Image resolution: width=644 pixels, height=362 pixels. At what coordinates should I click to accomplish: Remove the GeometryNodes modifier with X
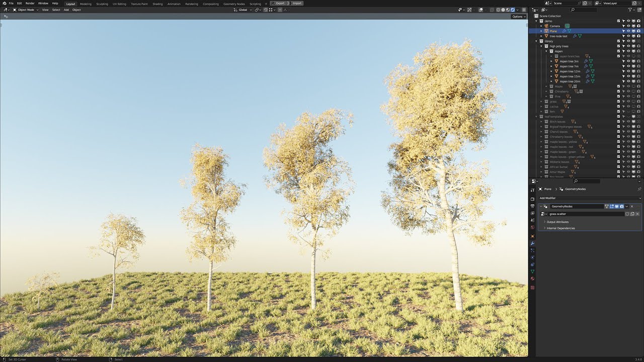[632, 206]
